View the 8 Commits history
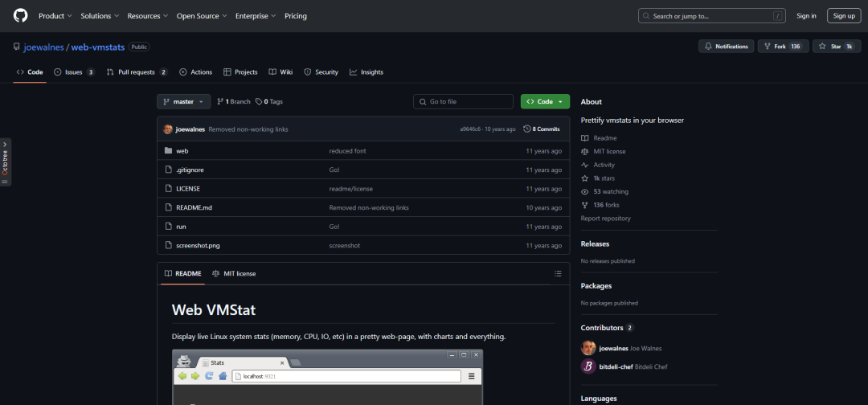 (x=542, y=129)
